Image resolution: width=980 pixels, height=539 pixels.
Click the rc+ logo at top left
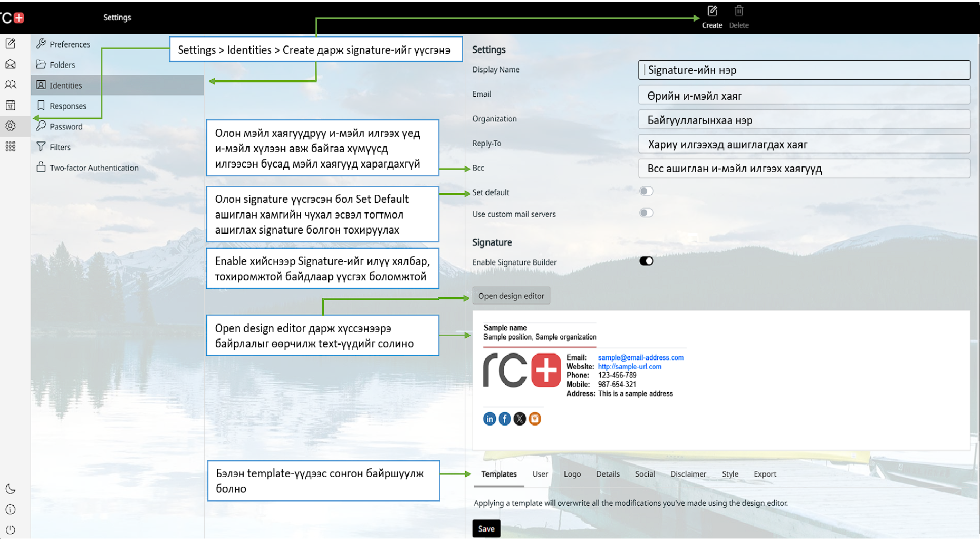coord(12,18)
